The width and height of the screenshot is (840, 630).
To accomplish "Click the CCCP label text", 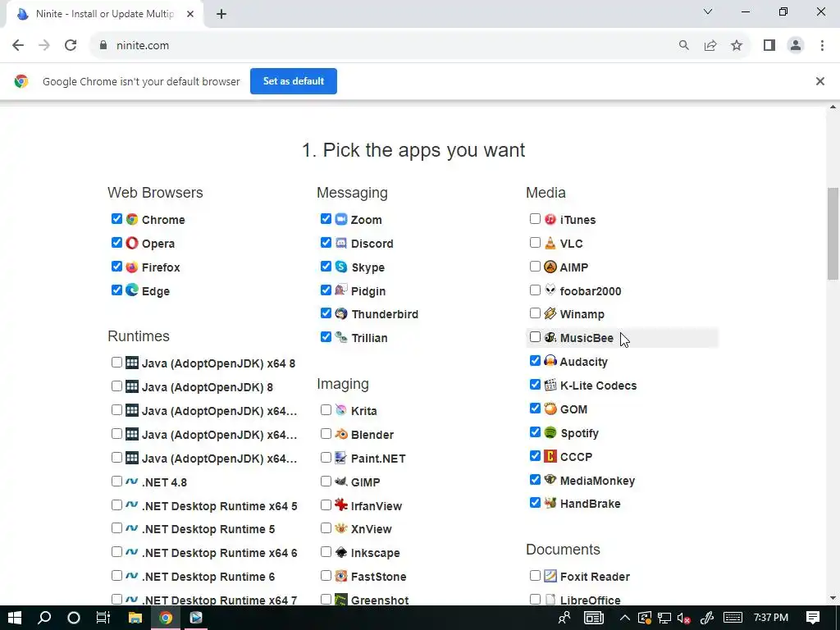I will [576, 457].
